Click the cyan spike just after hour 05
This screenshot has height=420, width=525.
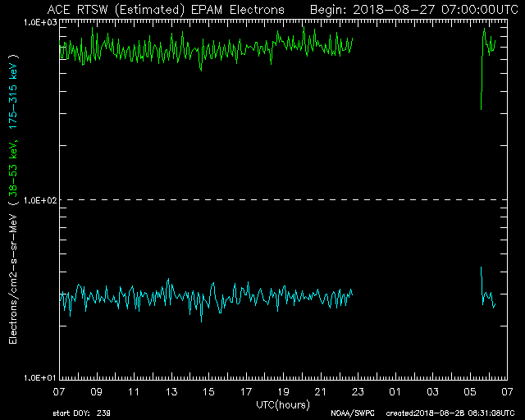click(x=482, y=275)
